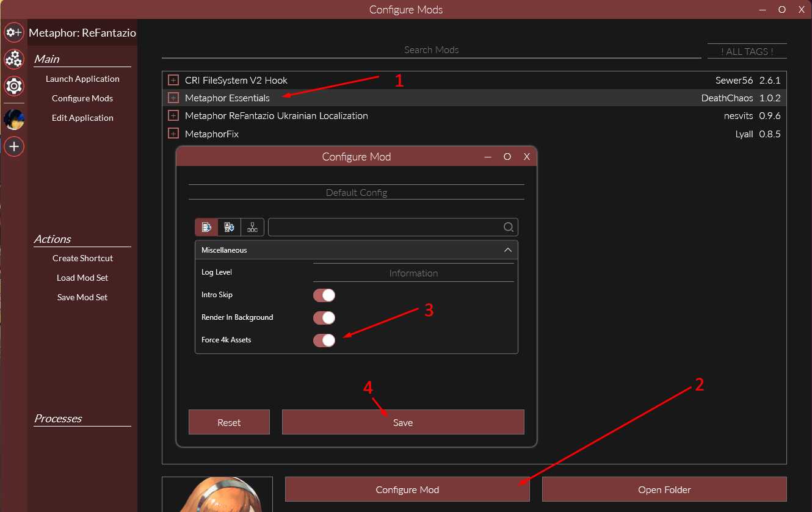The width and height of the screenshot is (812, 512).
Task: Switch to categorized view in Configure Mod
Action: (206, 227)
